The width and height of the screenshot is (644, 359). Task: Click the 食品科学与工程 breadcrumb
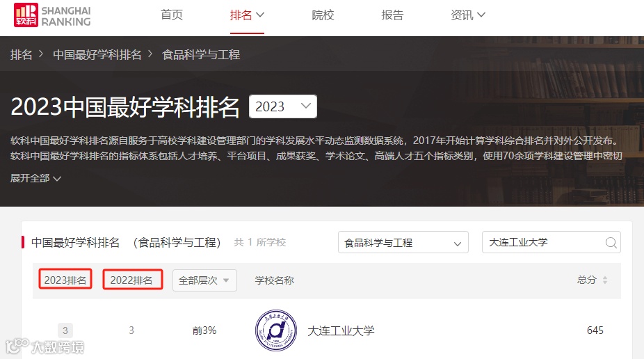[x=201, y=55]
